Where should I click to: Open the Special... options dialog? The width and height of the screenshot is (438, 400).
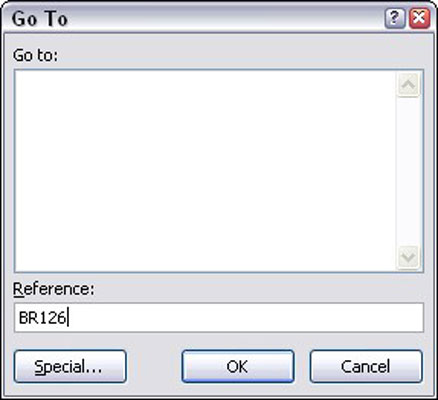(70, 366)
